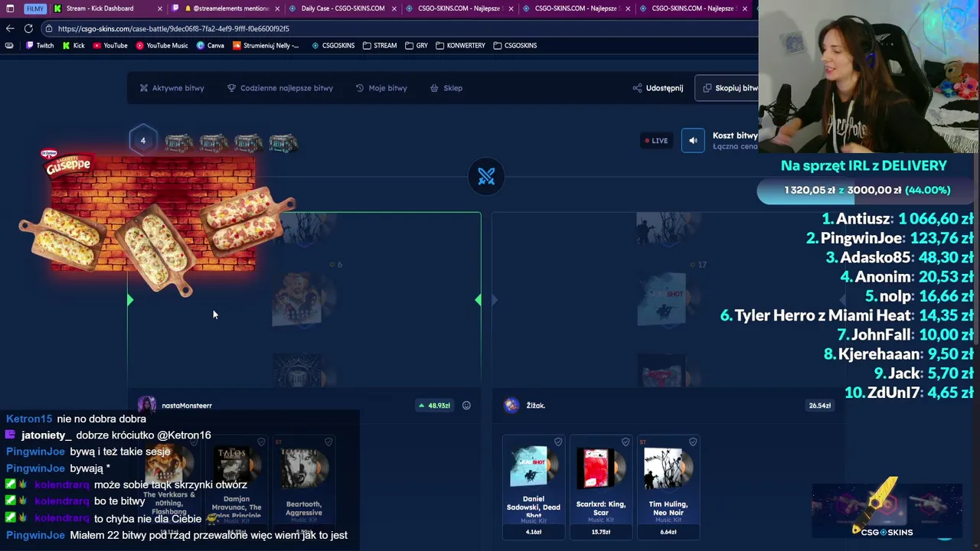980x551 pixels.
Task: Click the 6.64zł price on Neo Noir card
Action: click(668, 532)
